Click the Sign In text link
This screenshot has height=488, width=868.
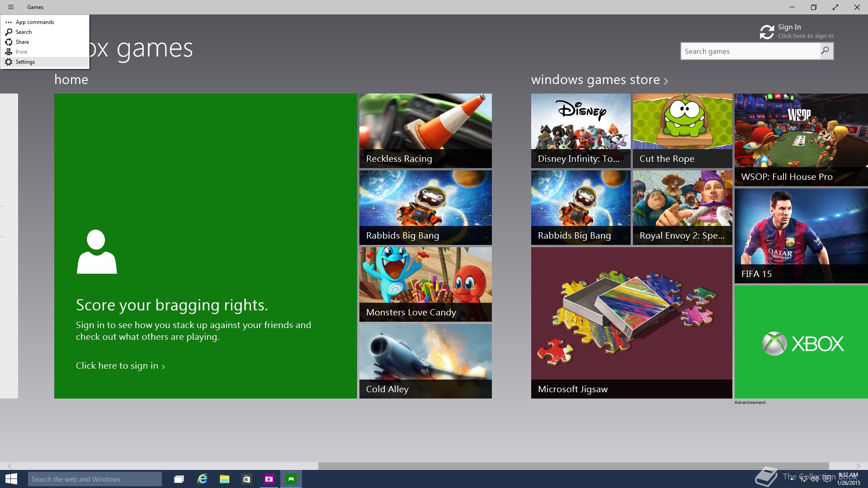tap(789, 27)
